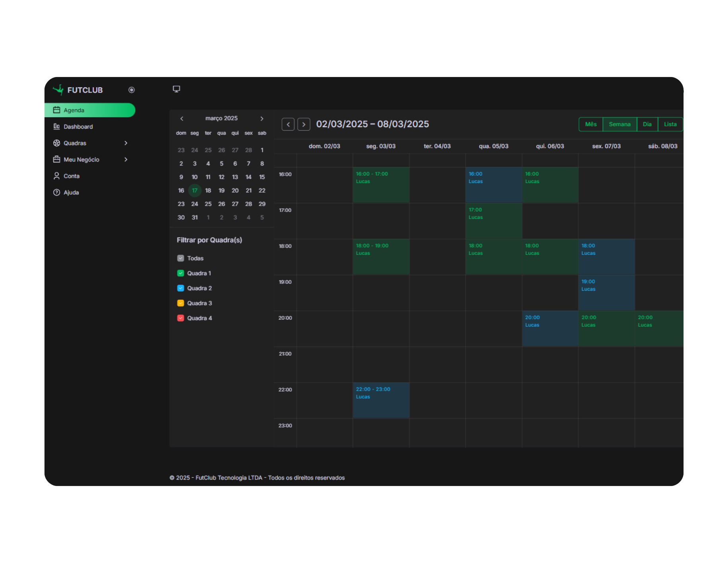
Task: Click the monitor display icon in top bar
Action: (176, 89)
